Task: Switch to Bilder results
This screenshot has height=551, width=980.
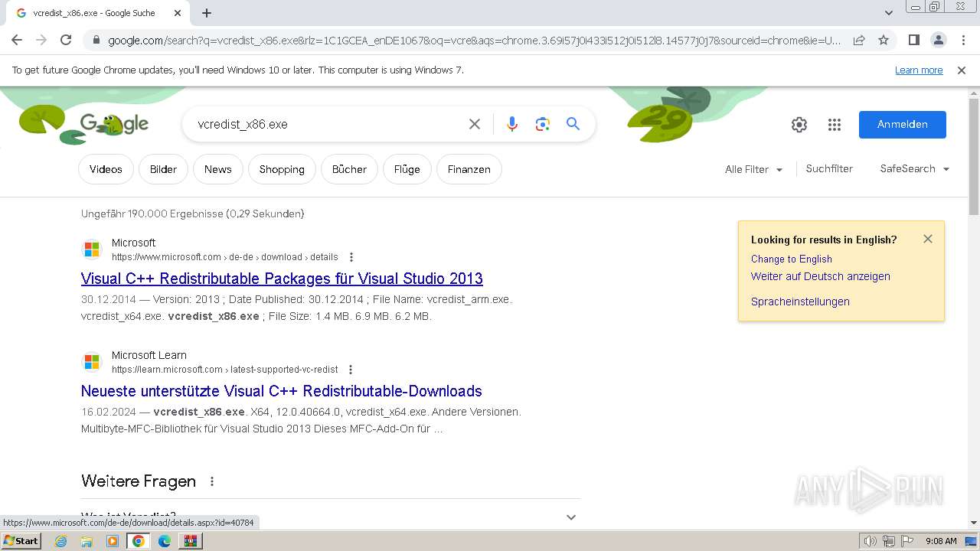Action: pos(163,169)
